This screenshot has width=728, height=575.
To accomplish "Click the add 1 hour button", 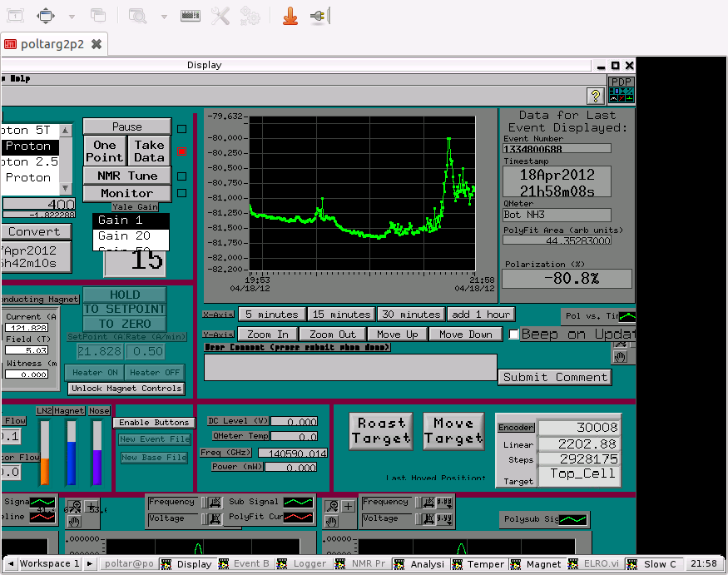I will (481, 315).
